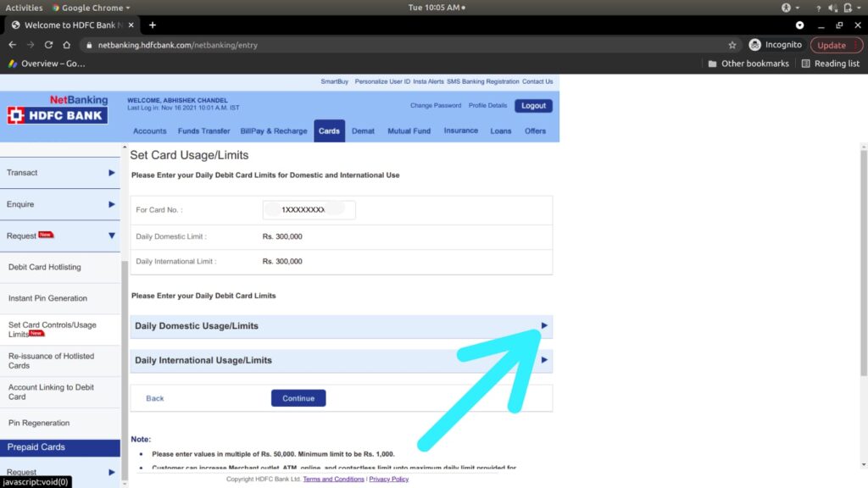The height and width of the screenshot is (488, 868).
Task: Close the Welcome to HDFC Bank tab
Action: 131,25
